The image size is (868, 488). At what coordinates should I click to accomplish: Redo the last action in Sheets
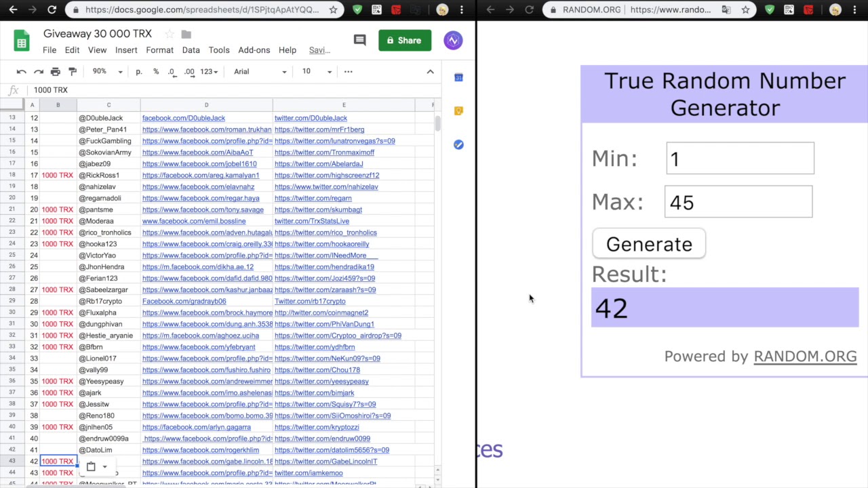pos(39,72)
